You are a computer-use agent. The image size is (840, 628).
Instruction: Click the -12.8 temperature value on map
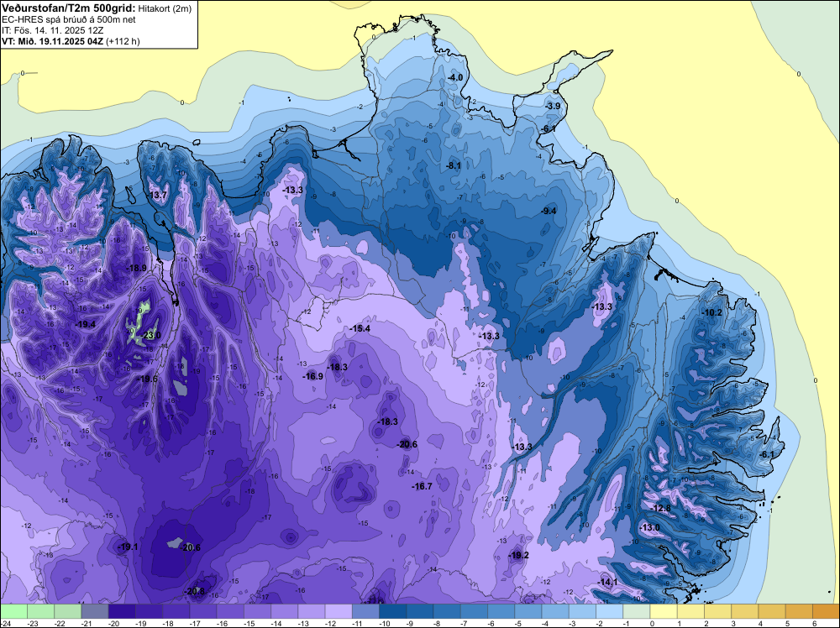click(660, 508)
